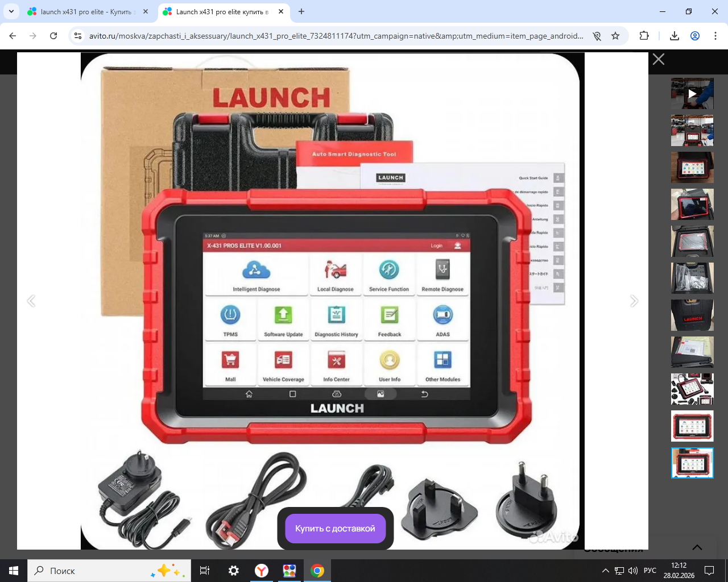Close the photo gallery overlay
728x582 pixels.
pos(659,59)
